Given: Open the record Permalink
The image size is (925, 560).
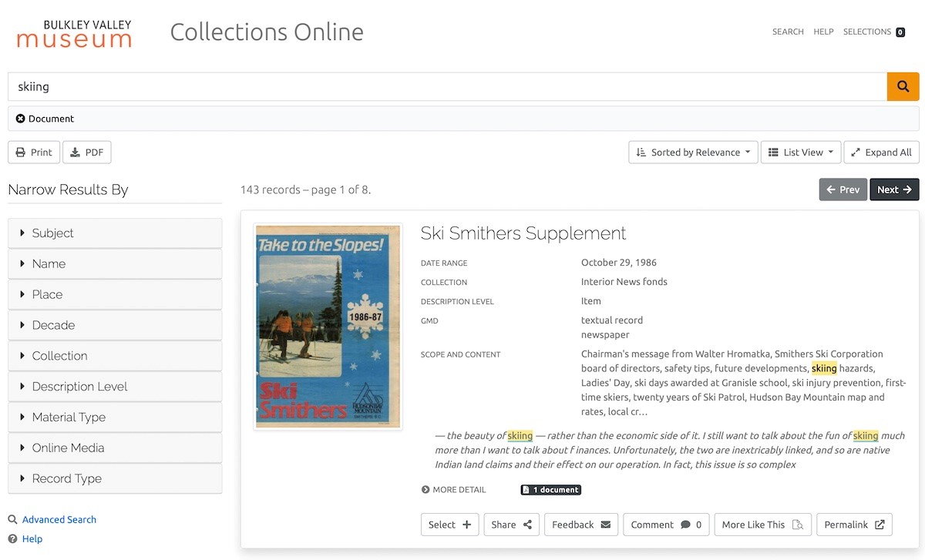Looking at the screenshot, I should 854,525.
